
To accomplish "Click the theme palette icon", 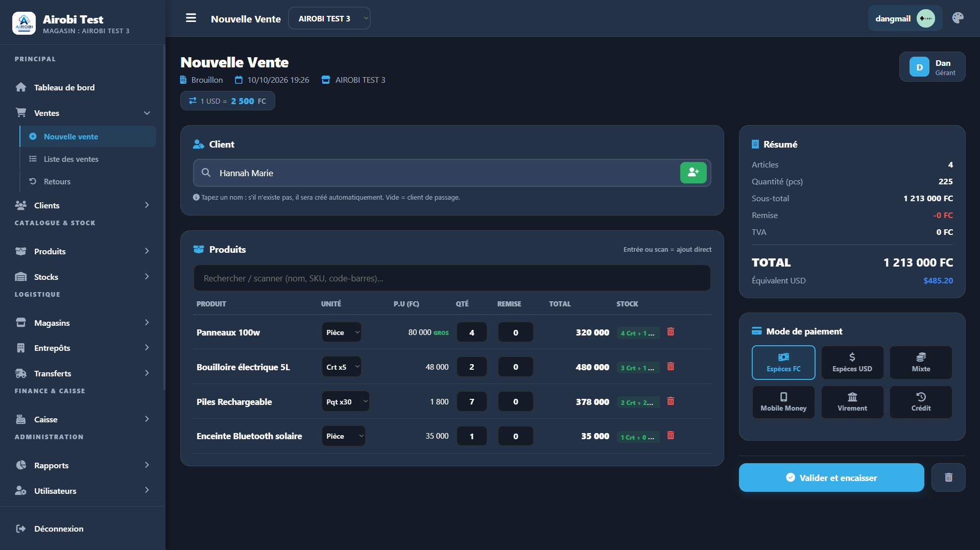I will click(958, 18).
